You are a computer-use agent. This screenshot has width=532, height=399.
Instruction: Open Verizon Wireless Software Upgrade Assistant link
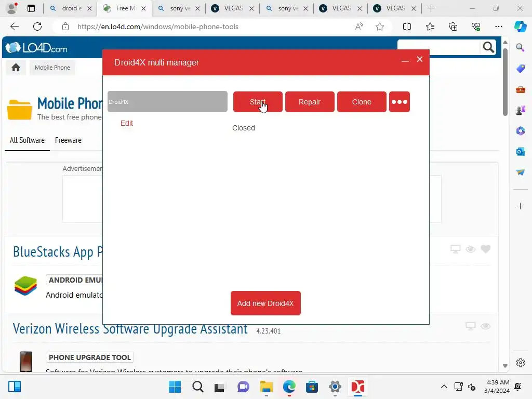tap(130, 329)
